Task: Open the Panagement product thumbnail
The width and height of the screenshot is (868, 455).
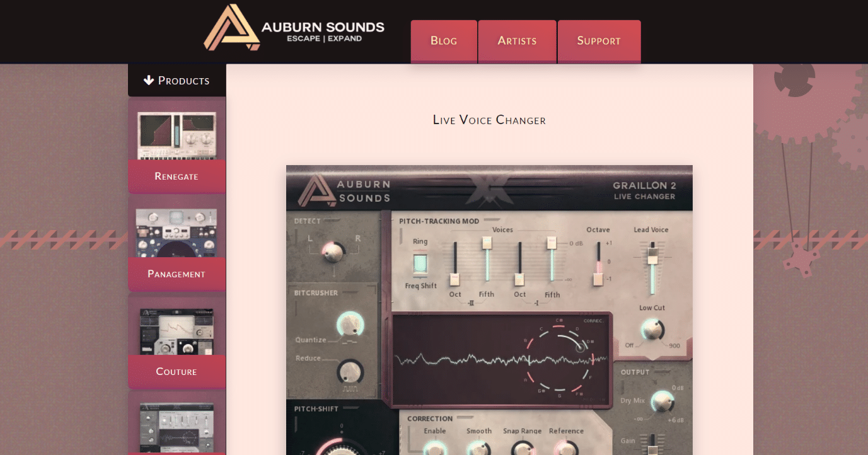Action: [176, 233]
